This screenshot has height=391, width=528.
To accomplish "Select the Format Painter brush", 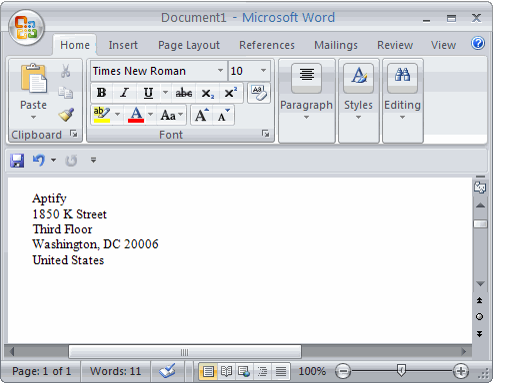I will click(66, 115).
